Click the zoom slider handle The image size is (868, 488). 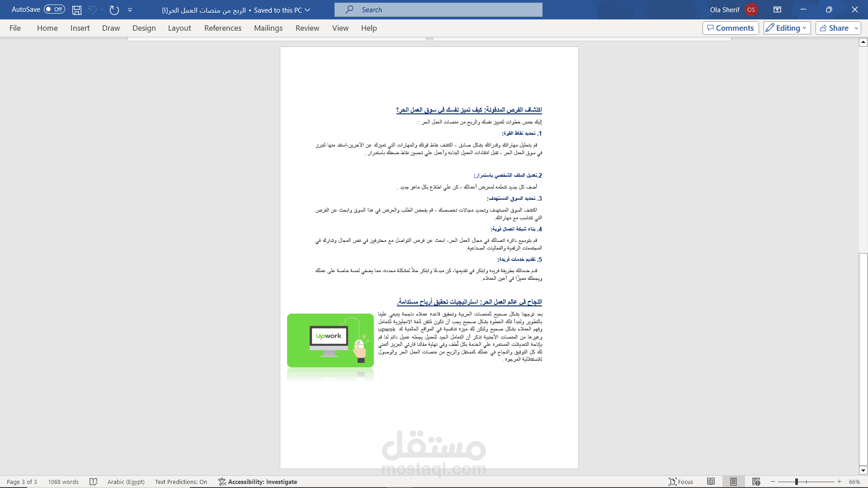pos(797,482)
